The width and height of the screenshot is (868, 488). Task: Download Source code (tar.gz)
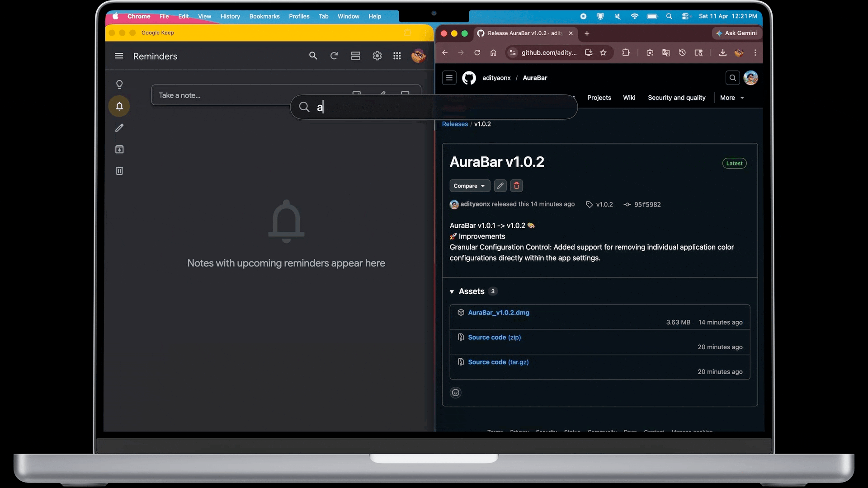pos(498,362)
